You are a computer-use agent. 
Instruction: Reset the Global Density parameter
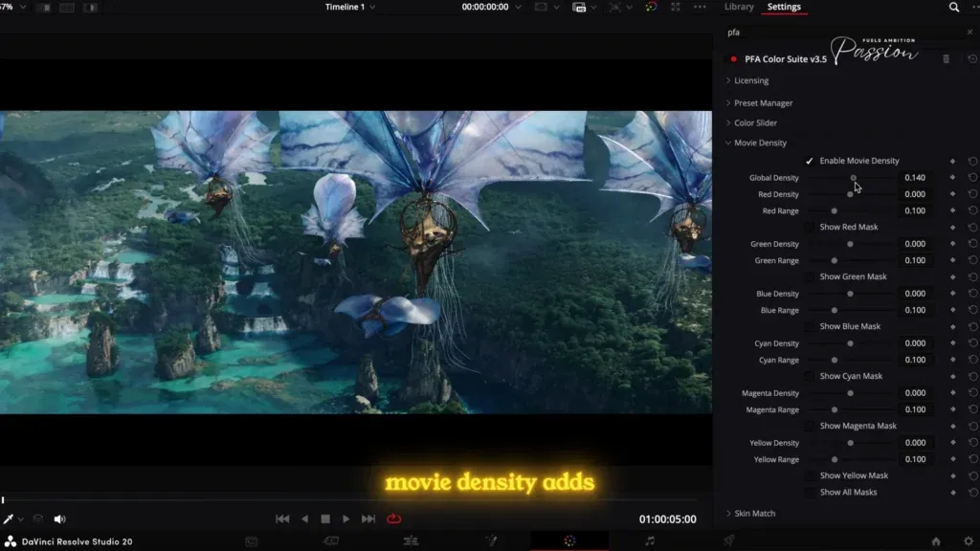972,178
